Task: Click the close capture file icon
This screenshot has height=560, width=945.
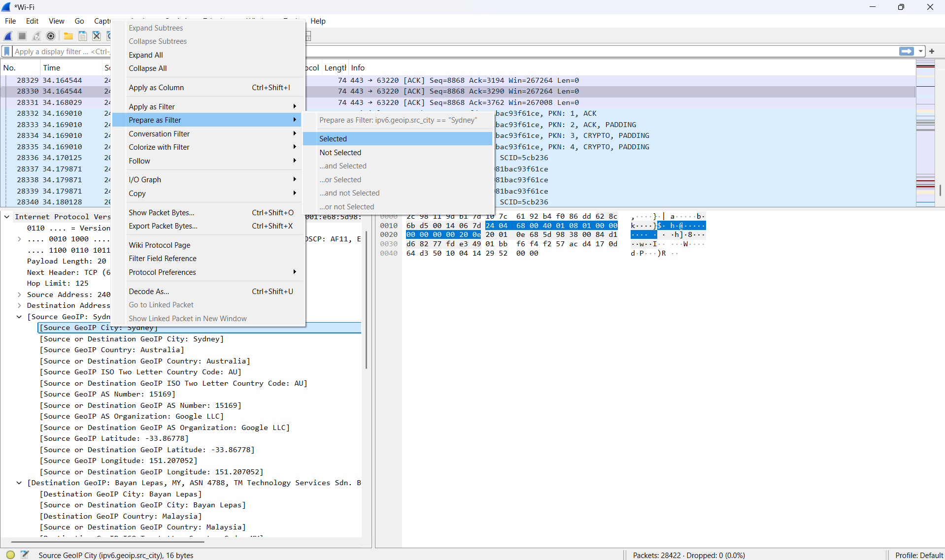Action: click(97, 36)
